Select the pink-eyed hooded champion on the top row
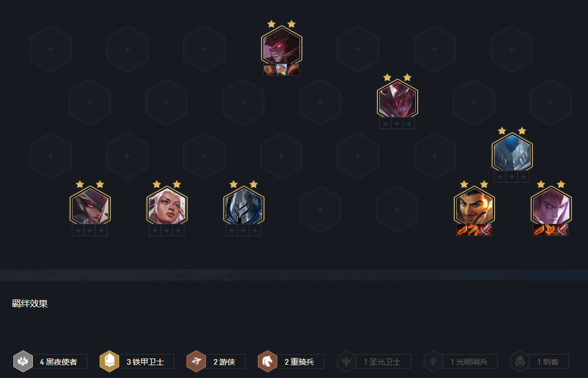Image resolution: width=588 pixels, height=378 pixels. coord(282,46)
